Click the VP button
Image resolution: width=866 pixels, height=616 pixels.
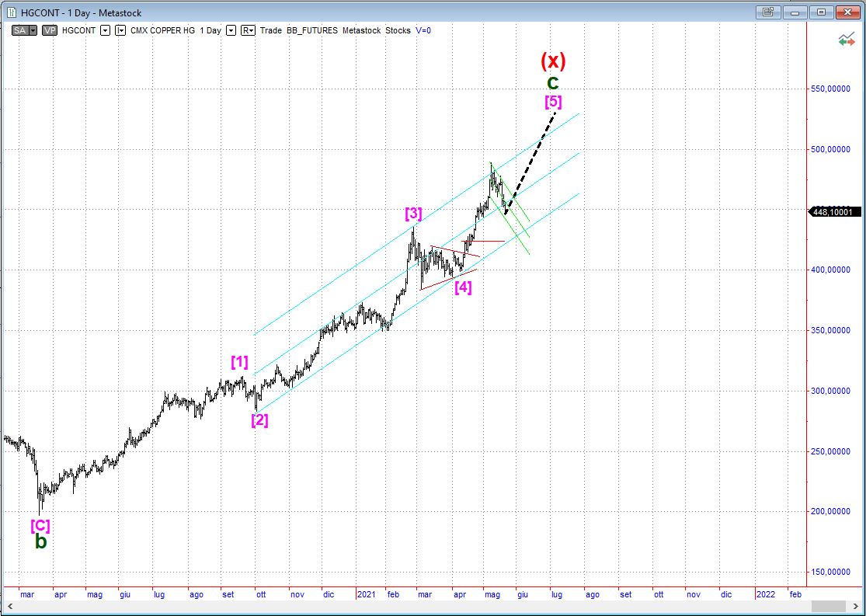50,31
